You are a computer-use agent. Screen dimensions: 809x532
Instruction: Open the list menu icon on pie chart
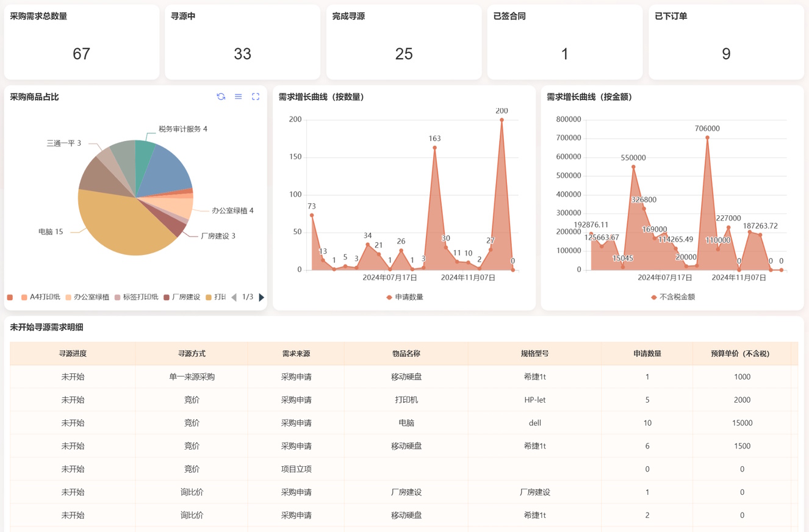tap(239, 97)
